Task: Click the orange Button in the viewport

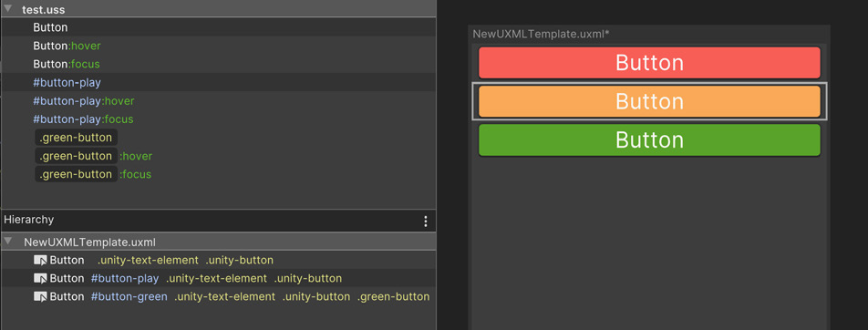Action: pos(649,101)
